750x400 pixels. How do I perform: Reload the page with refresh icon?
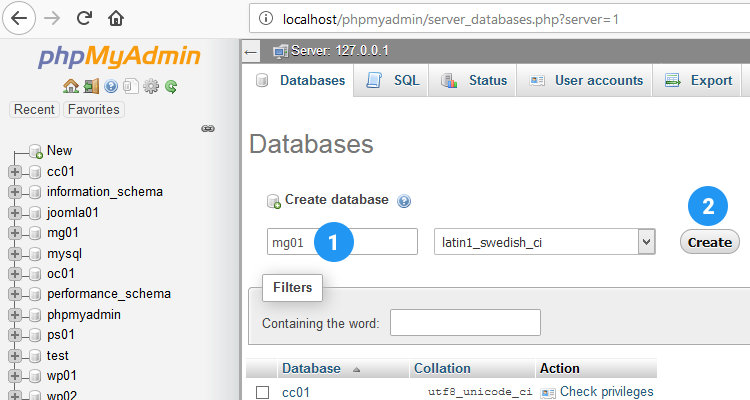click(x=84, y=19)
